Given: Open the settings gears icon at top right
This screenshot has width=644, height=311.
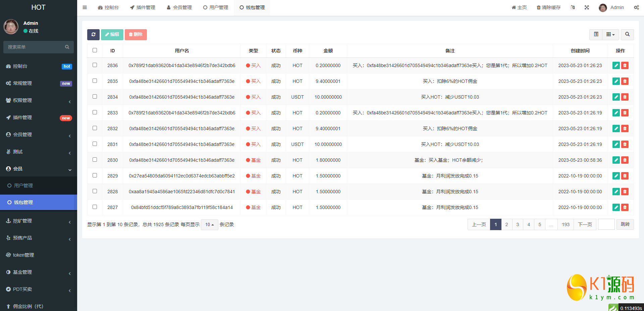Looking at the screenshot, I should pyautogui.click(x=636, y=7).
